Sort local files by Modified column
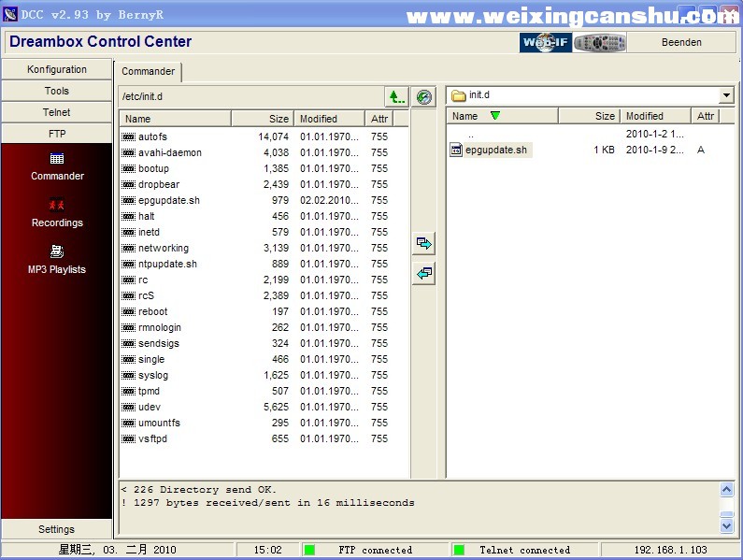 (x=655, y=116)
